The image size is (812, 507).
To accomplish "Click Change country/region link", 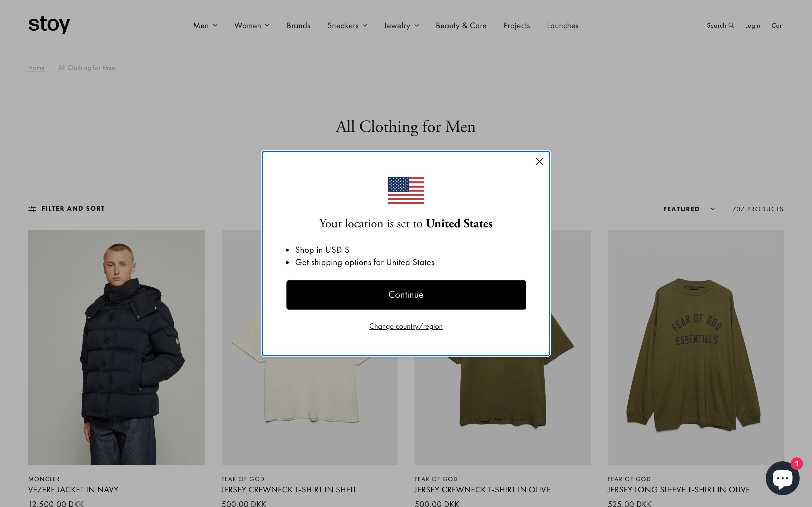I will click(x=406, y=326).
